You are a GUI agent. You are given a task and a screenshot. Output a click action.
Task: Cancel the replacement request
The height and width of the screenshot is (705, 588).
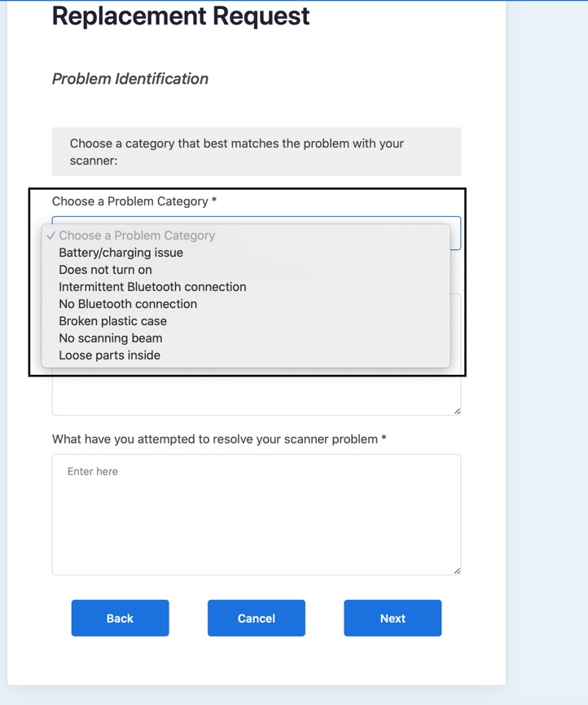click(256, 618)
